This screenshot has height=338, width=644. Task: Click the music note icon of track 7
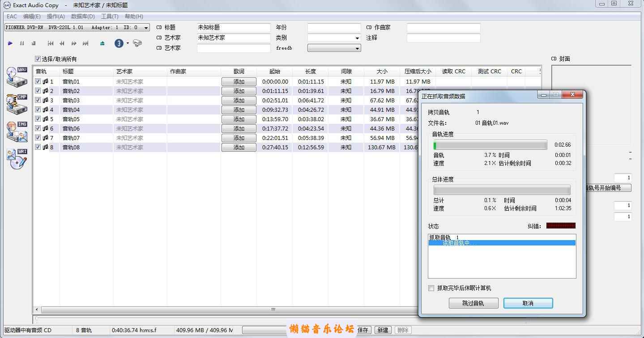pyautogui.click(x=45, y=138)
